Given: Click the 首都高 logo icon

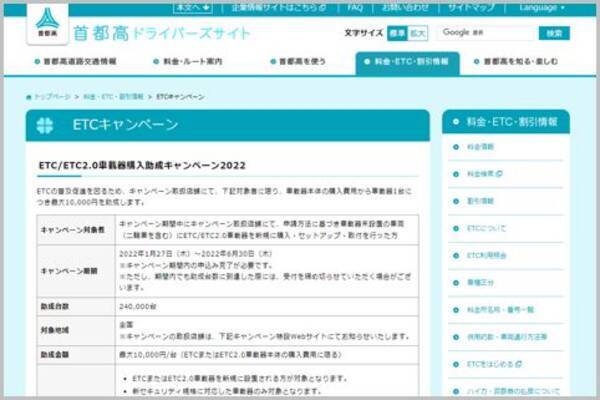Looking at the screenshot, I should click(x=47, y=23).
